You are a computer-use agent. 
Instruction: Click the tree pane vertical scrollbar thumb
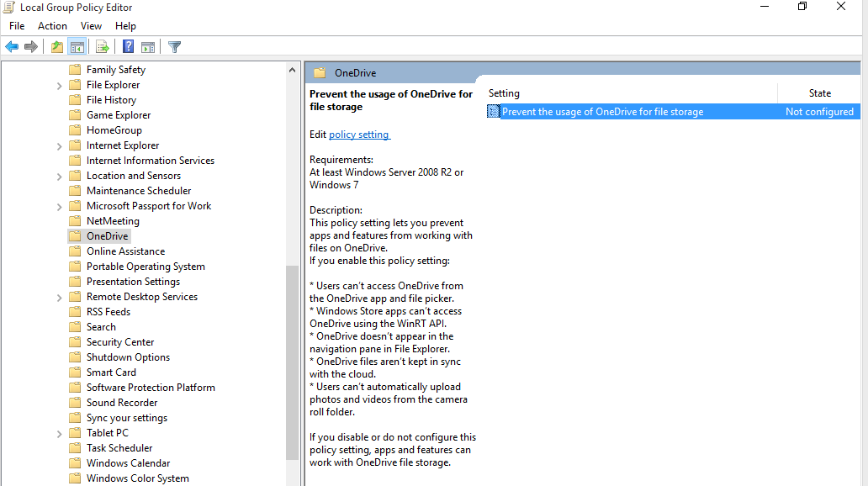coord(293,362)
